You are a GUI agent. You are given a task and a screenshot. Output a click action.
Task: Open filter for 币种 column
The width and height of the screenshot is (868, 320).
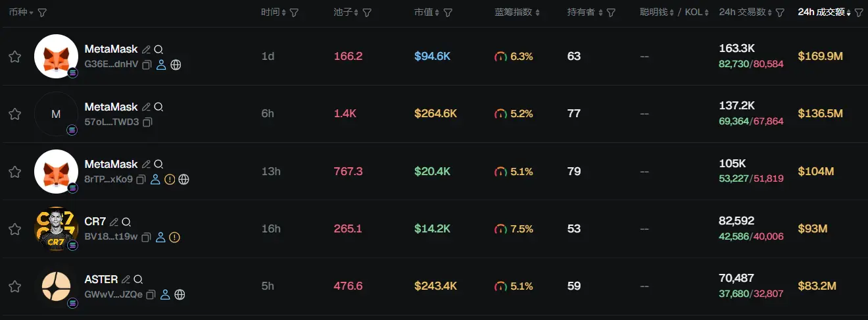click(x=42, y=13)
